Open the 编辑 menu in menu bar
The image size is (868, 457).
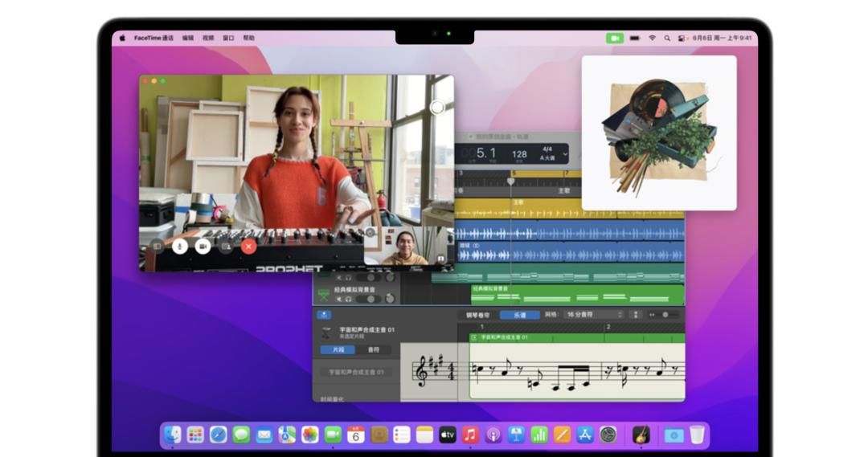(x=188, y=39)
